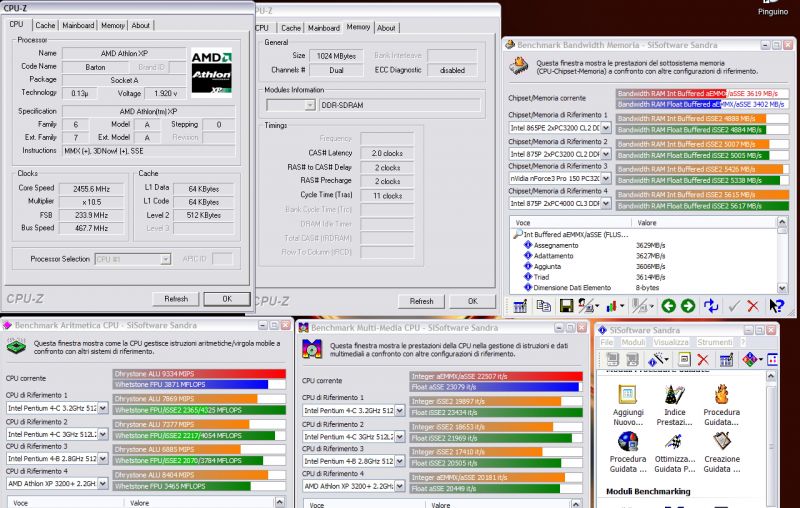Image resolution: width=800 pixels, height=508 pixels.
Task: Expand Riferimento 1 Intel 865PE memory dropdown
Action: (606, 128)
